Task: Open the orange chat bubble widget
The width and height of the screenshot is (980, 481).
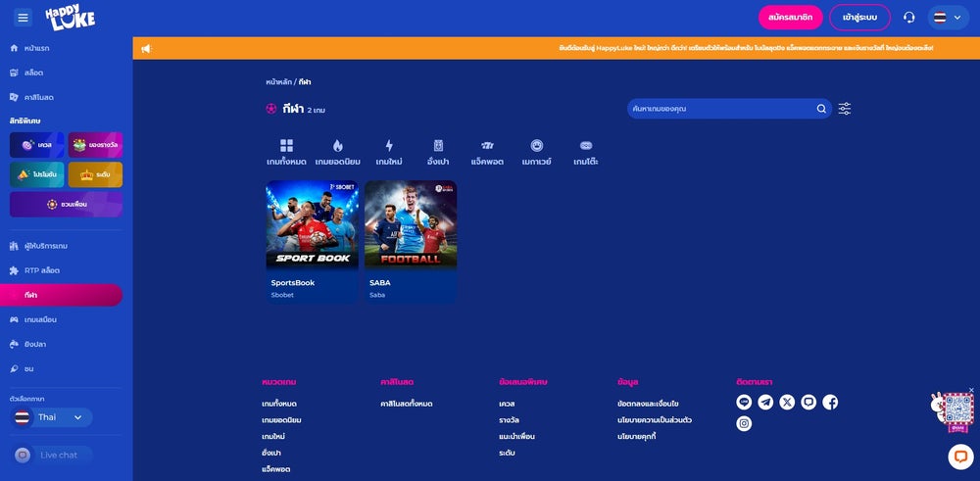Action: (960, 457)
